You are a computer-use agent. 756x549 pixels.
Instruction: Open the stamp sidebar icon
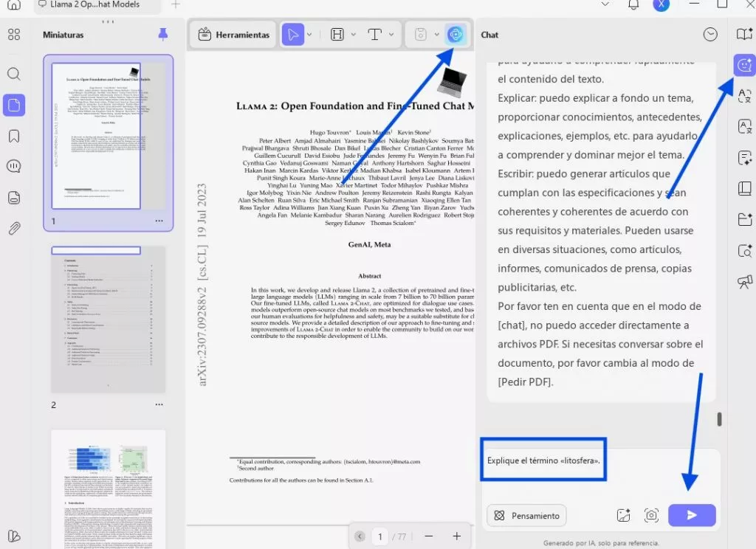[x=14, y=198]
